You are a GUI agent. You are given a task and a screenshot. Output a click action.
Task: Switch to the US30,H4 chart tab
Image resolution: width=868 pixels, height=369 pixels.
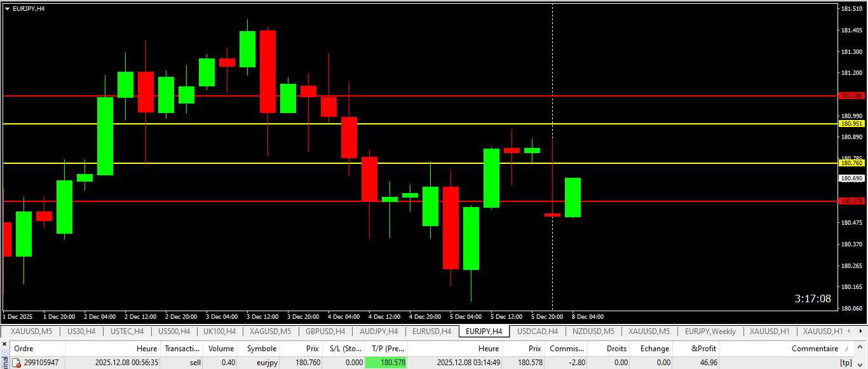(x=81, y=332)
